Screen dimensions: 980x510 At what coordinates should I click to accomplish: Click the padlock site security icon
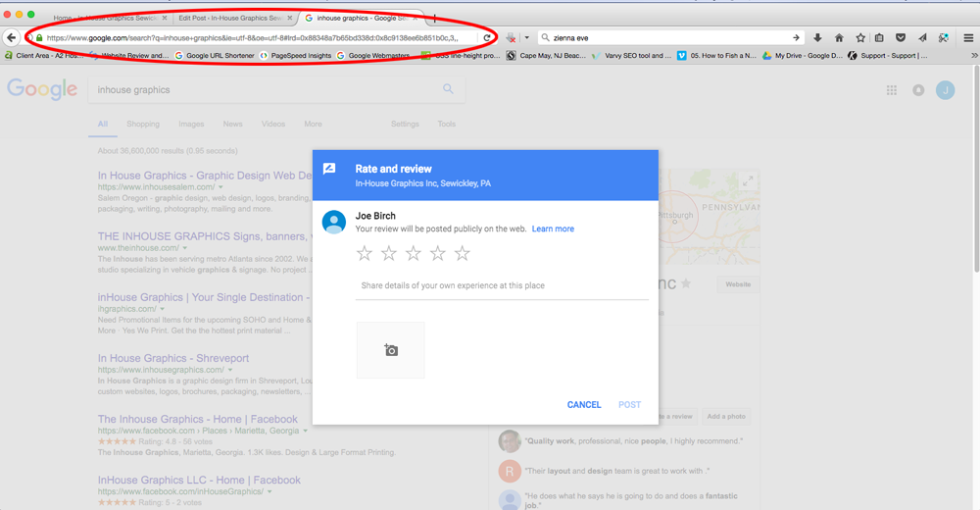tap(39, 38)
